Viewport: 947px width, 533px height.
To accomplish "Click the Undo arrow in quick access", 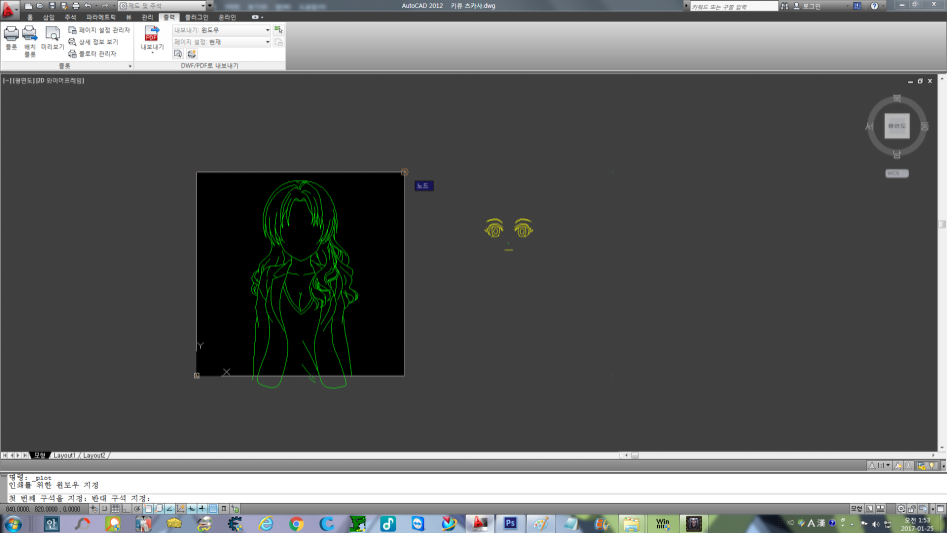I will pos(88,5).
